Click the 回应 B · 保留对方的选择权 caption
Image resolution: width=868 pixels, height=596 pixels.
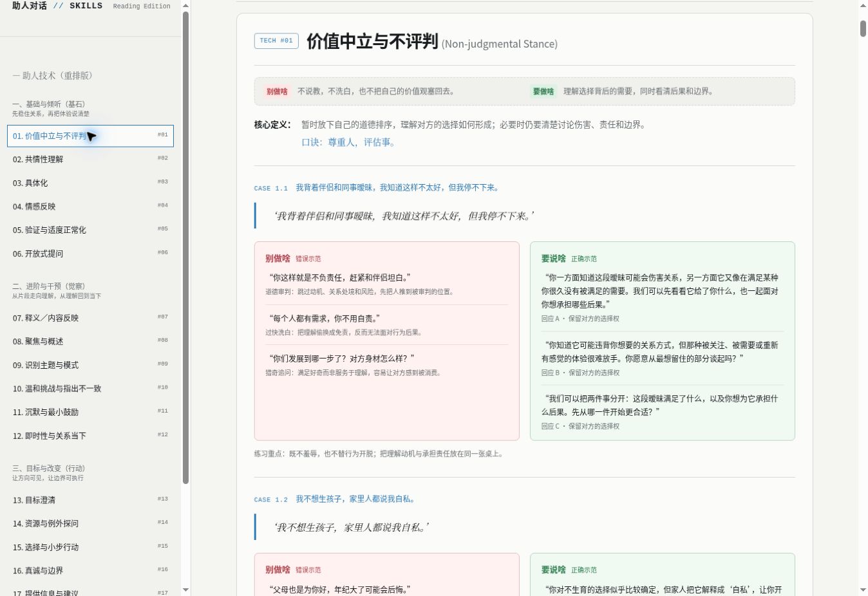tap(580, 373)
